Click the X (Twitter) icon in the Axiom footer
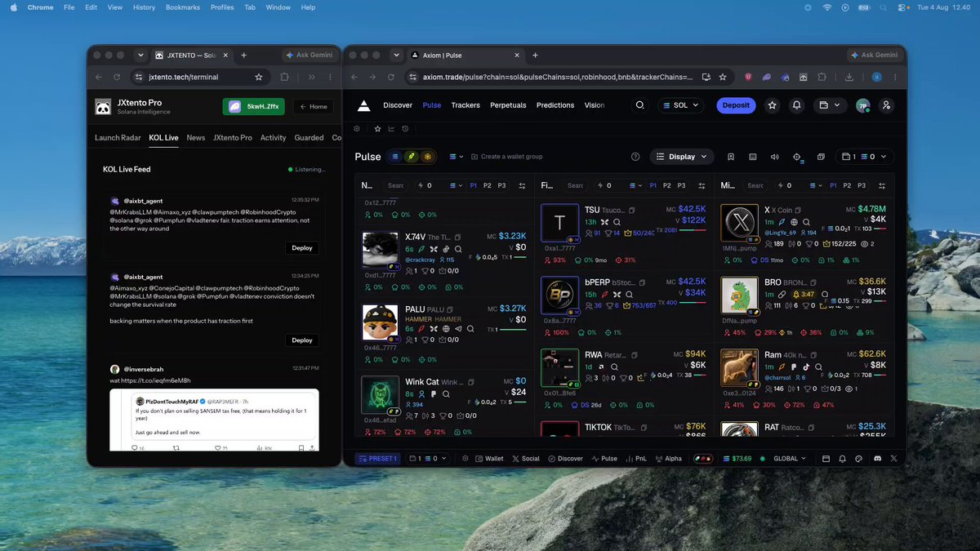Screen dimensions: 980x551 (893, 459)
